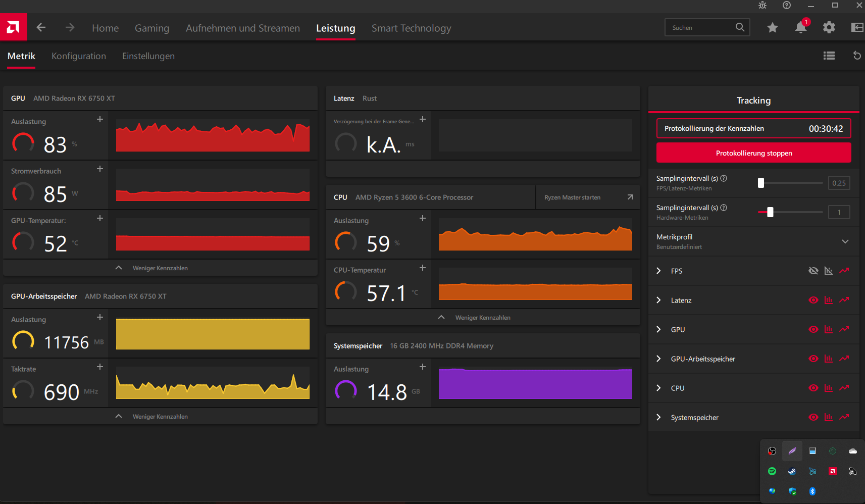Open favorites with the star icon

tap(772, 28)
